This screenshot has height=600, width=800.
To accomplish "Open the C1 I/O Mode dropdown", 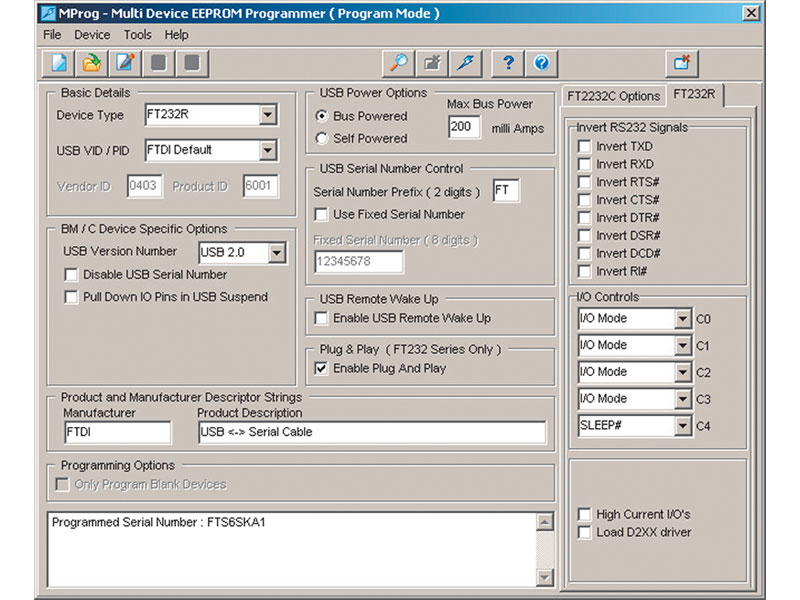I will 682,345.
